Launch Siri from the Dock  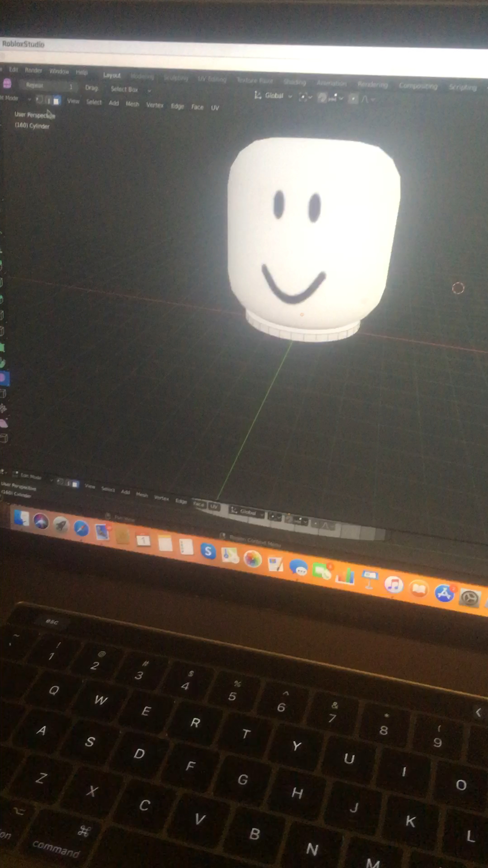(x=41, y=522)
